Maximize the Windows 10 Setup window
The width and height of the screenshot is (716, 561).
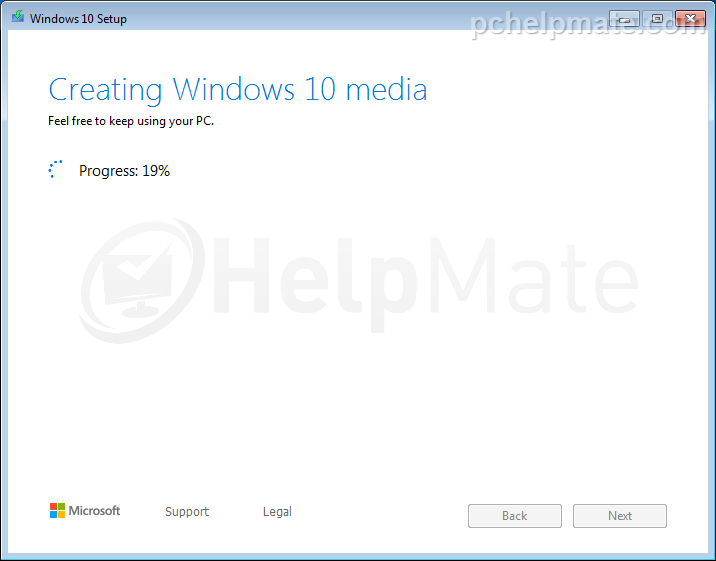pos(657,19)
